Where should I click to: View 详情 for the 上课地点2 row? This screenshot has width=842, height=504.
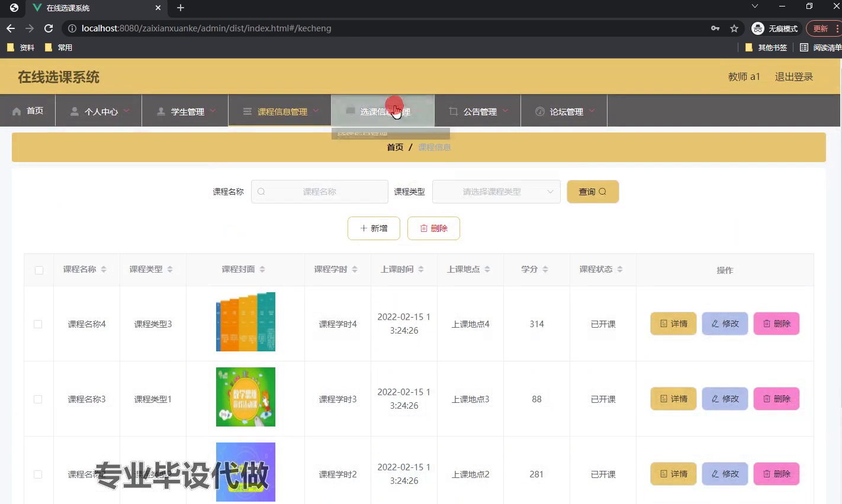[x=674, y=474]
